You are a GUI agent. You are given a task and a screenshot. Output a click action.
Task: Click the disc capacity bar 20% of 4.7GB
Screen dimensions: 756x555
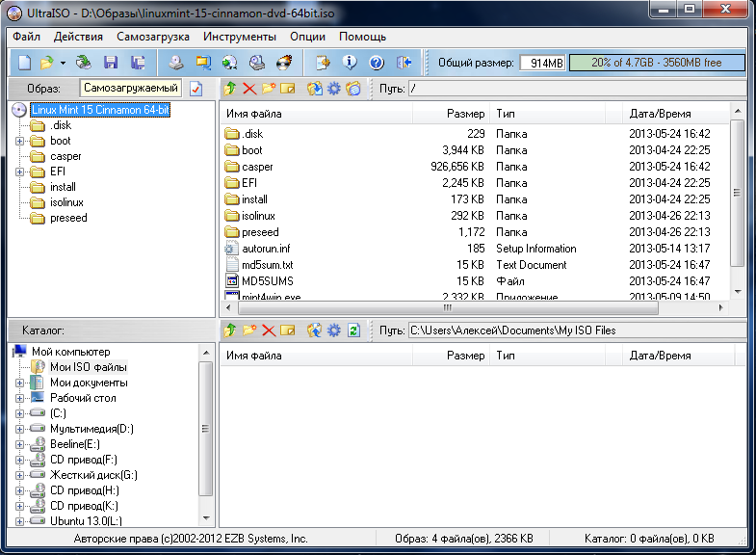point(657,63)
